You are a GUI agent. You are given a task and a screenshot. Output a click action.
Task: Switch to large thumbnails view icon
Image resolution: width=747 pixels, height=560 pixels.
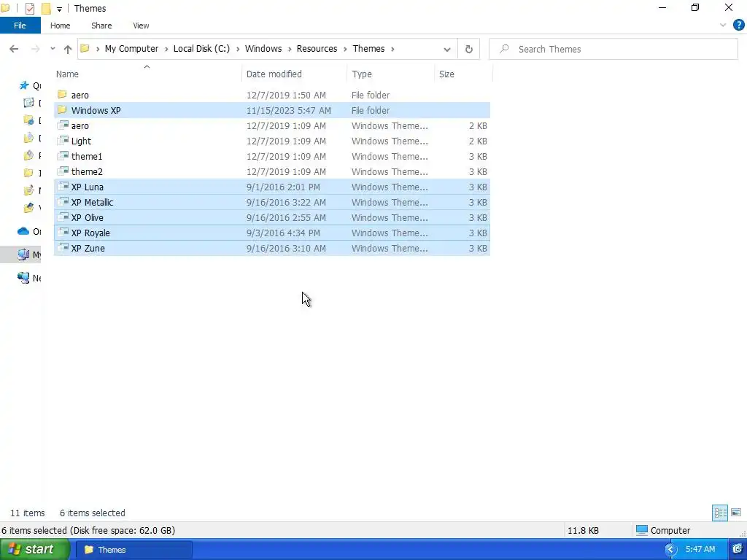pos(736,513)
